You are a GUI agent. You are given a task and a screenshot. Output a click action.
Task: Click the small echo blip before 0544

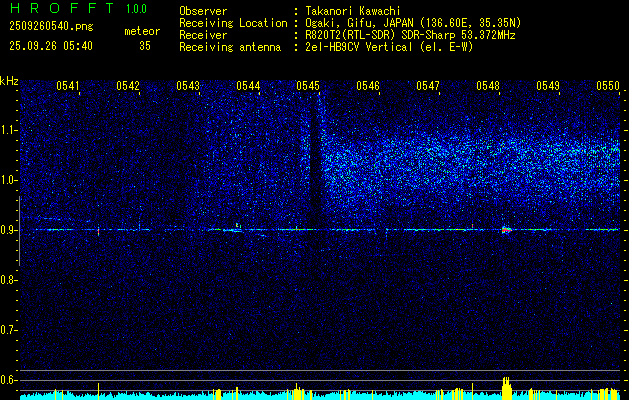(238, 227)
